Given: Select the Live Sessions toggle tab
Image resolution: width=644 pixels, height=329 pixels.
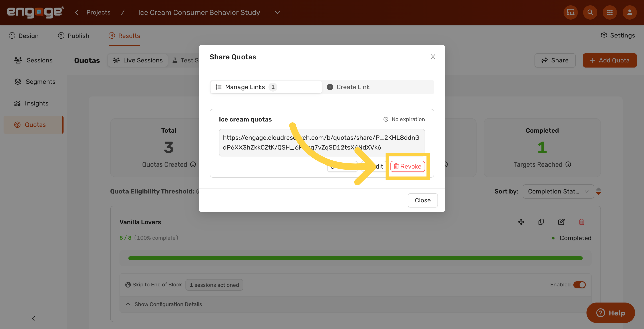Looking at the screenshot, I should 138,60.
